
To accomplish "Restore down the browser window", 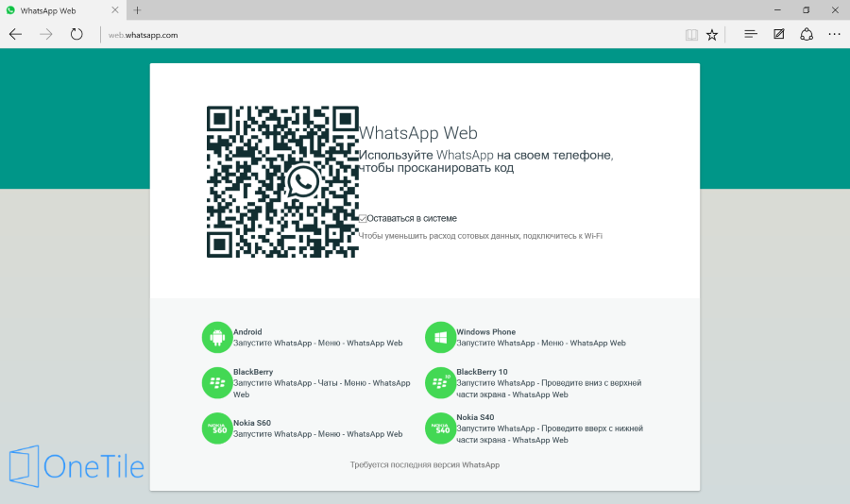I will pyautogui.click(x=807, y=10).
